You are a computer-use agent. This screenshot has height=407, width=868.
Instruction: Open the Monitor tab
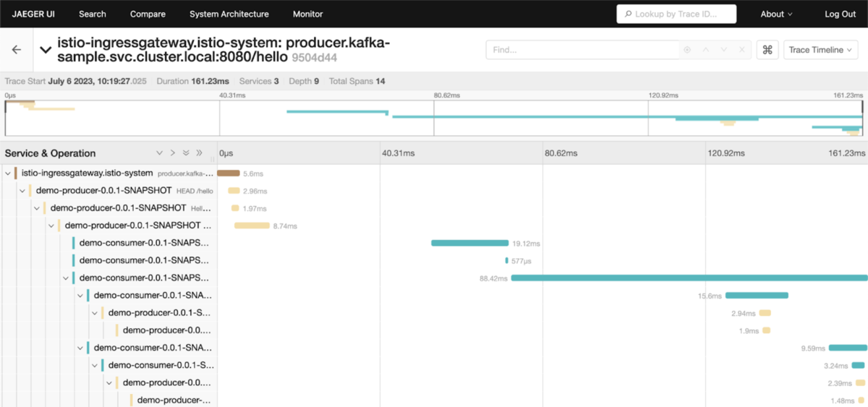coord(308,14)
